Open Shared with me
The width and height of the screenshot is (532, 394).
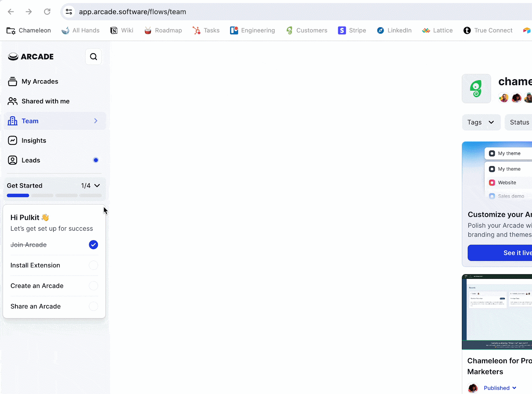[46, 101]
